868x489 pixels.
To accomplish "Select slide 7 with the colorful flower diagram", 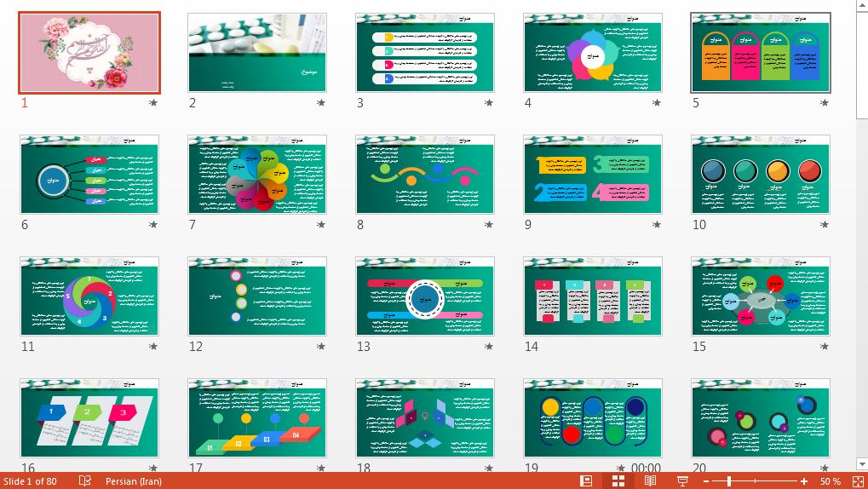I will tap(257, 175).
